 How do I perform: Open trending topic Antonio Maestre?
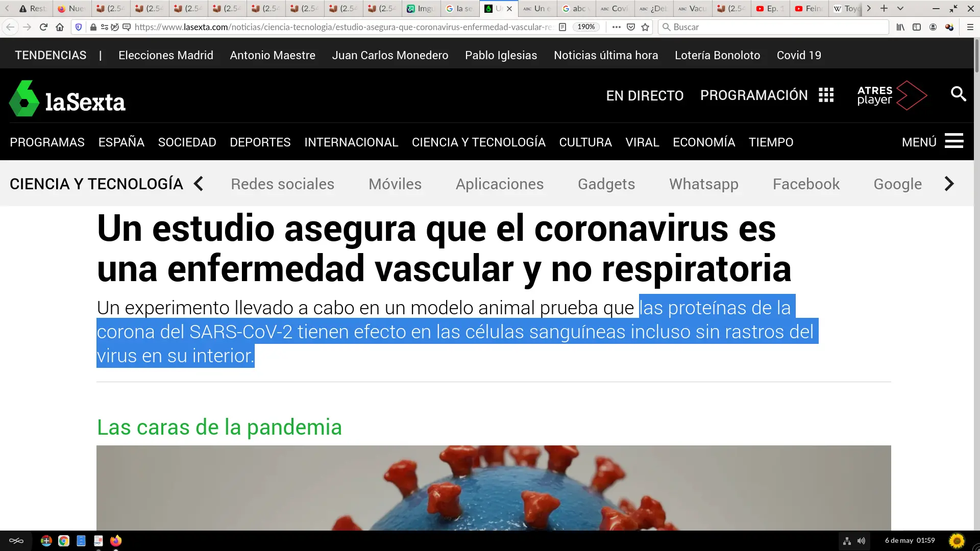pyautogui.click(x=273, y=55)
